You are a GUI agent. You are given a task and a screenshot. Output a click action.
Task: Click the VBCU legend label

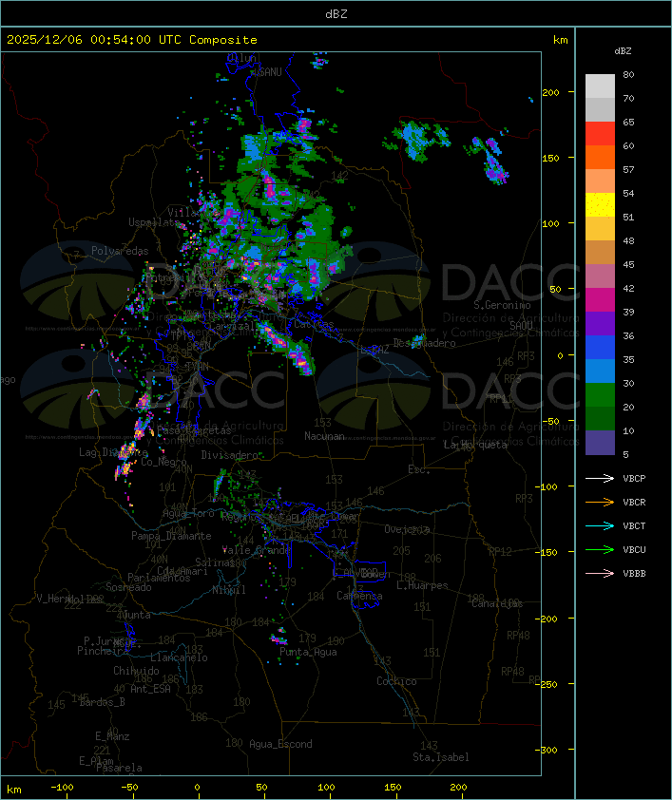[x=634, y=549]
